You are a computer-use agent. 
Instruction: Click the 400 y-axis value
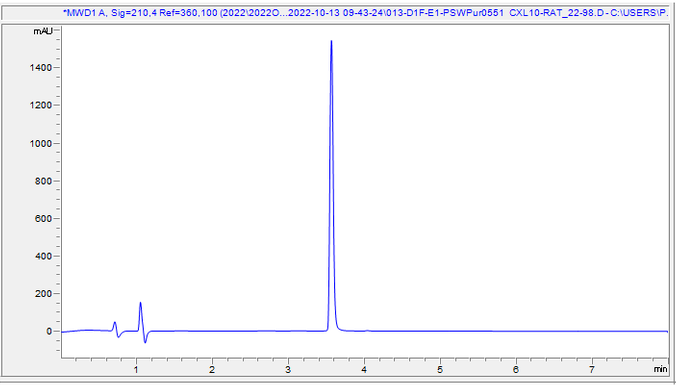pyautogui.click(x=44, y=256)
